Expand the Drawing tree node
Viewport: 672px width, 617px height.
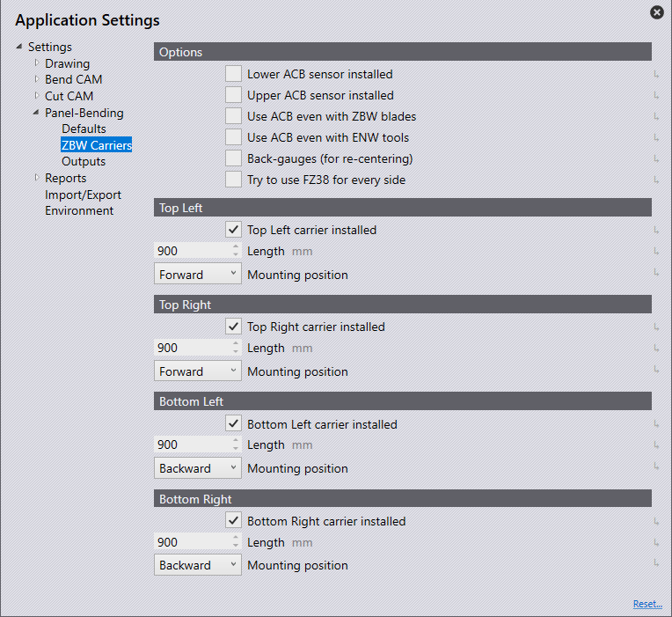pos(36,63)
